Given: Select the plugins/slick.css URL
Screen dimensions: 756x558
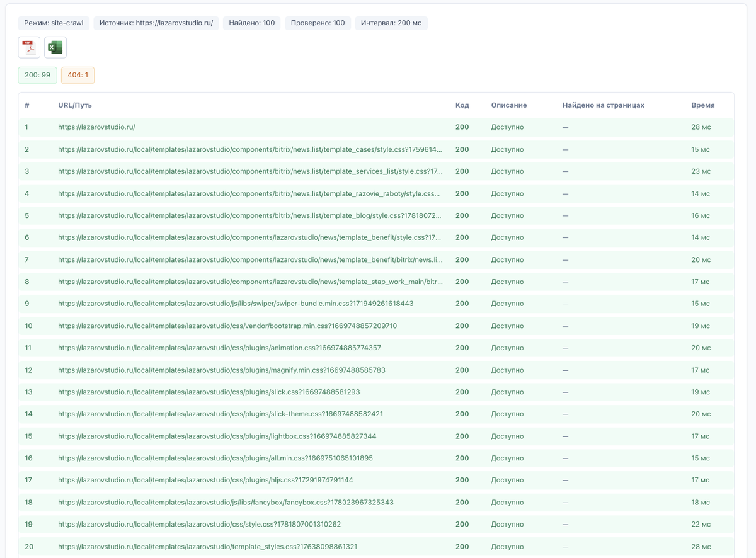Looking at the screenshot, I should tap(209, 392).
